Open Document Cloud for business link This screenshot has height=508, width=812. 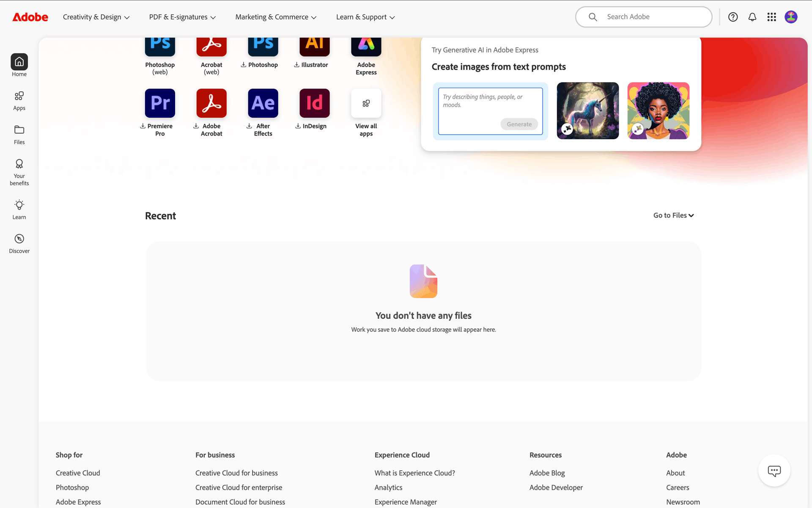(240, 502)
